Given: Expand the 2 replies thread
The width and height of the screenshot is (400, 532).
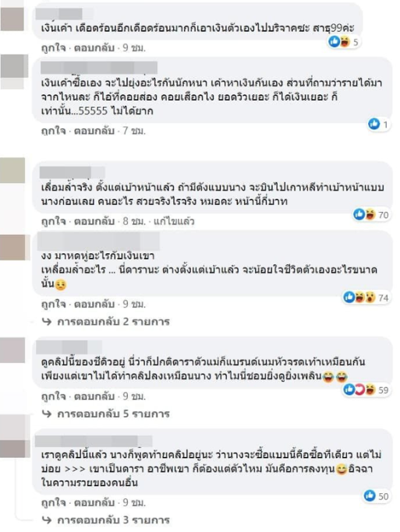Looking at the screenshot, I should click(x=113, y=322).
